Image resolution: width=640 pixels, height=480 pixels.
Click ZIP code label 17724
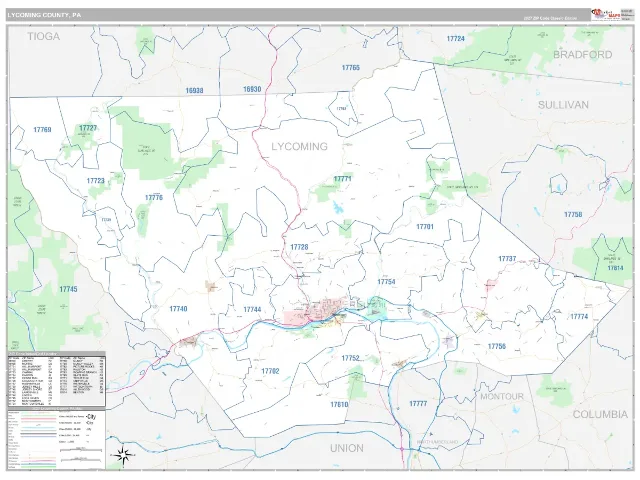click(x=456, y=39)
